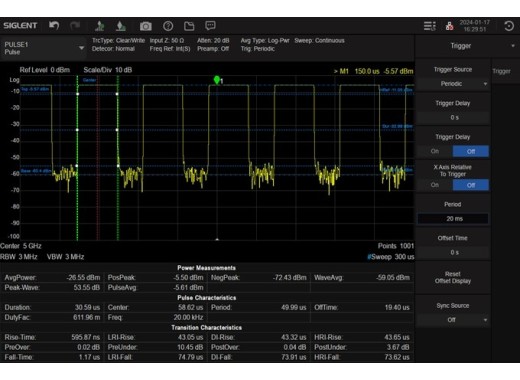Click the Ref Level 0 dBm label

pyautogui.click(x=45, y=70)
